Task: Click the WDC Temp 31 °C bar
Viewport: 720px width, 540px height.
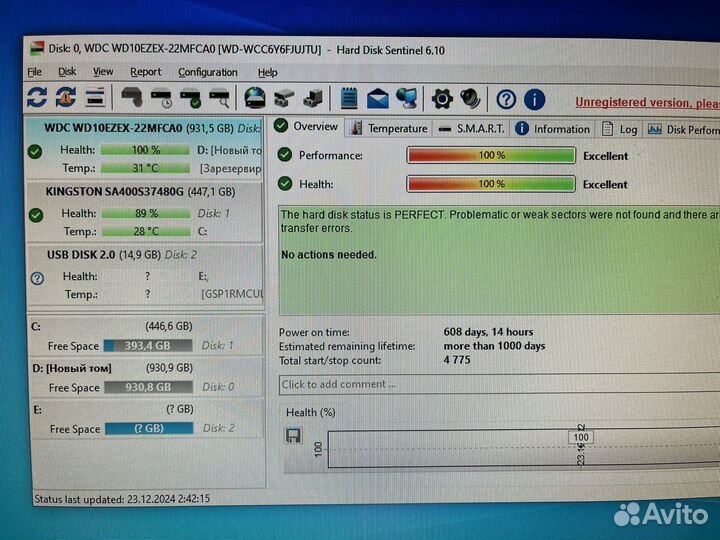Action: 145,168
